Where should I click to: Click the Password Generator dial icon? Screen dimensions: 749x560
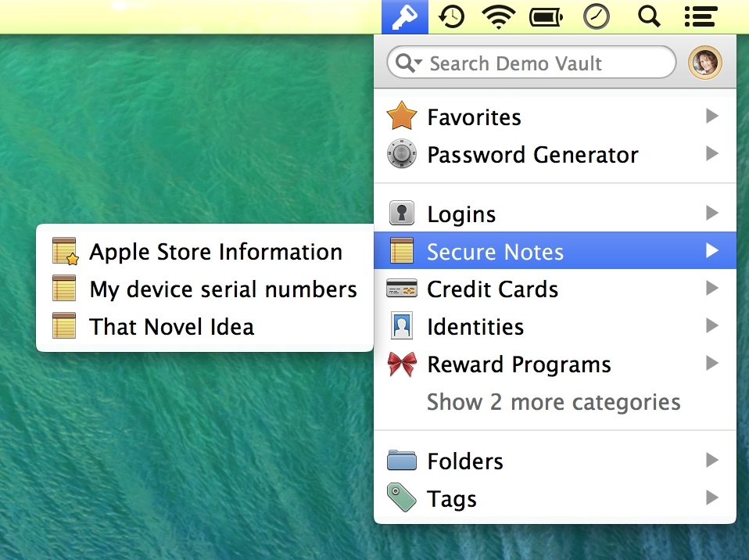pyautogui.click(x=401, y=153)
